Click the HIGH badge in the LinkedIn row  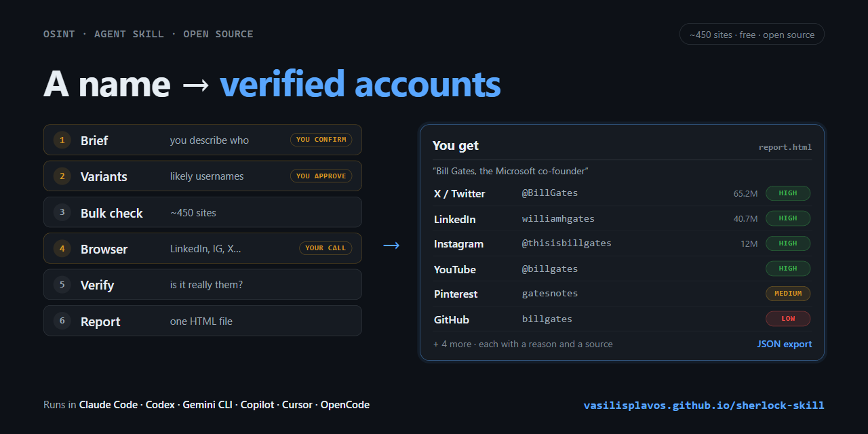point(788,218)
